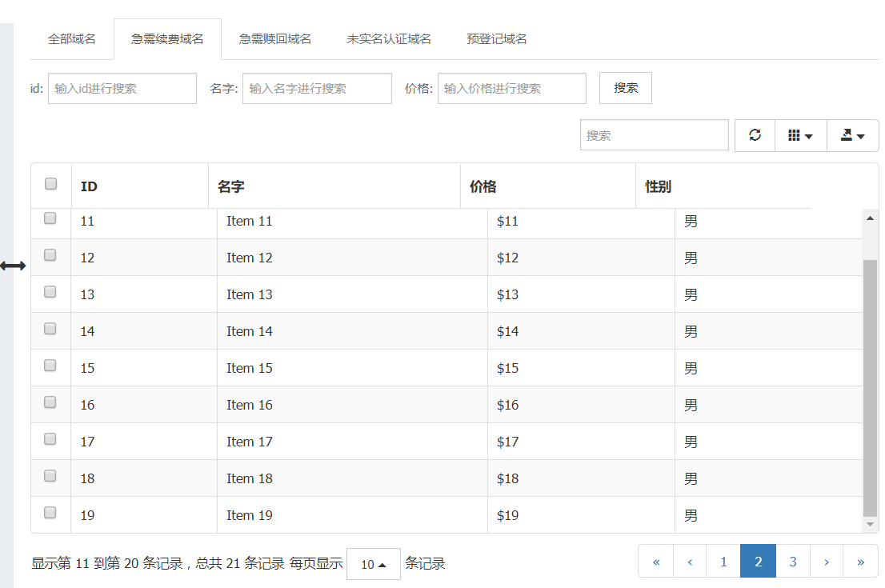Click the 显示第 11 到第 20 条记录 text

[107, 563]
